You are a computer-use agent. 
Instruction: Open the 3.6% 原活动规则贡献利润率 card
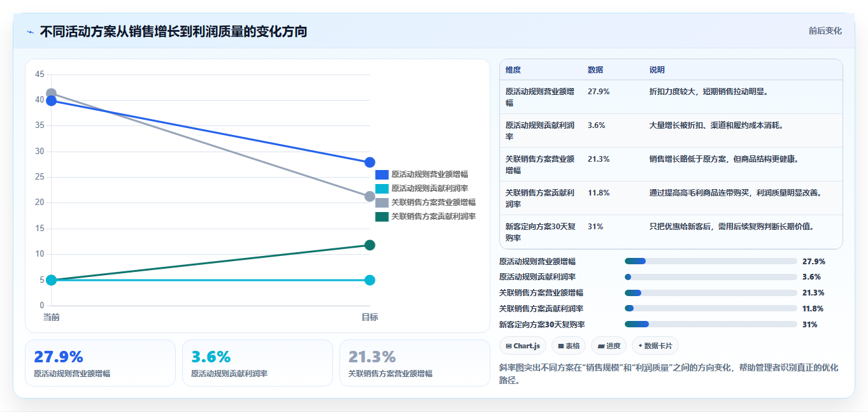pos(257,363)
